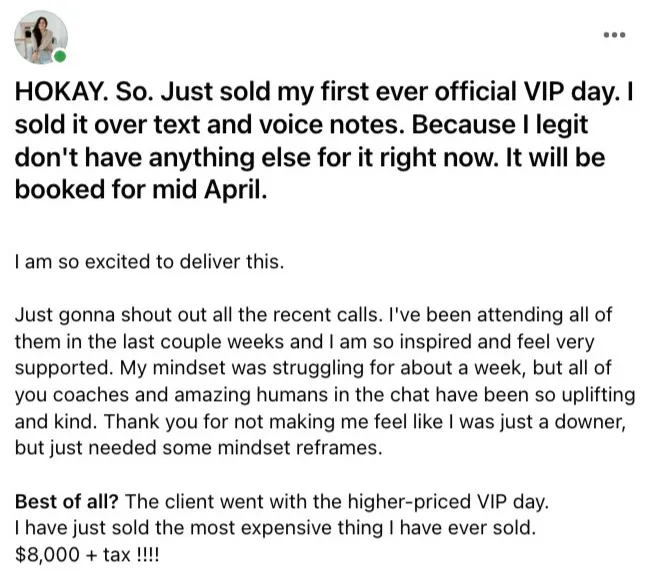Screen dimensions: 651x574
Task: Click the bold headline starting with HOKAY
Action: tap(324, 140)
